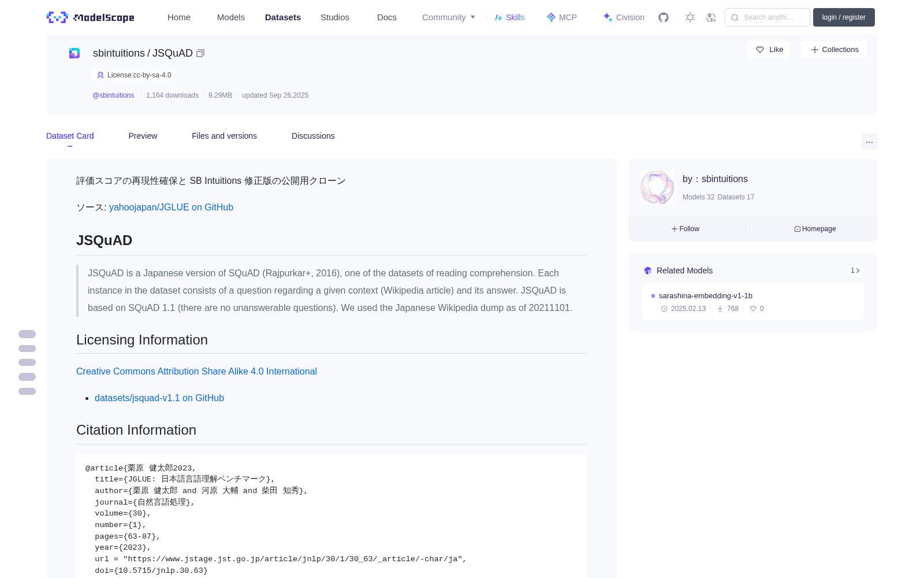Switch to Dataset Card tab
Image resolution: width=924 pixels, height=578 pixels.
70,136
